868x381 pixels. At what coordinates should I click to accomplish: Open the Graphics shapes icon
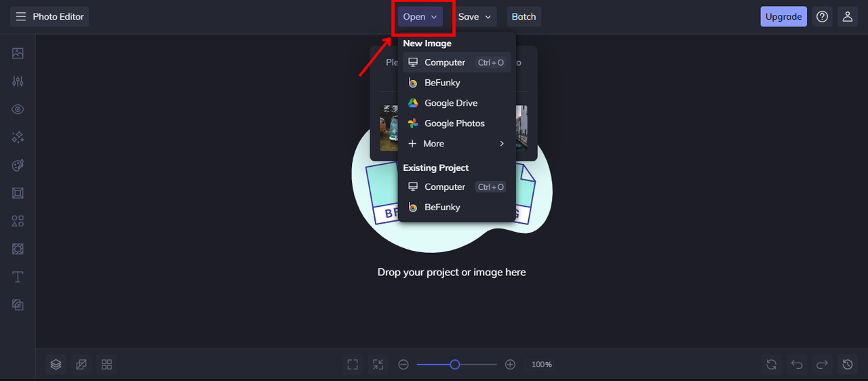point(18,221)
